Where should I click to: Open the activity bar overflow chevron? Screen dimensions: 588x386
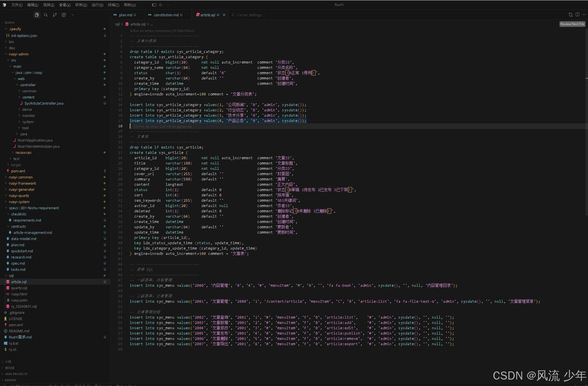coord(73,15)
